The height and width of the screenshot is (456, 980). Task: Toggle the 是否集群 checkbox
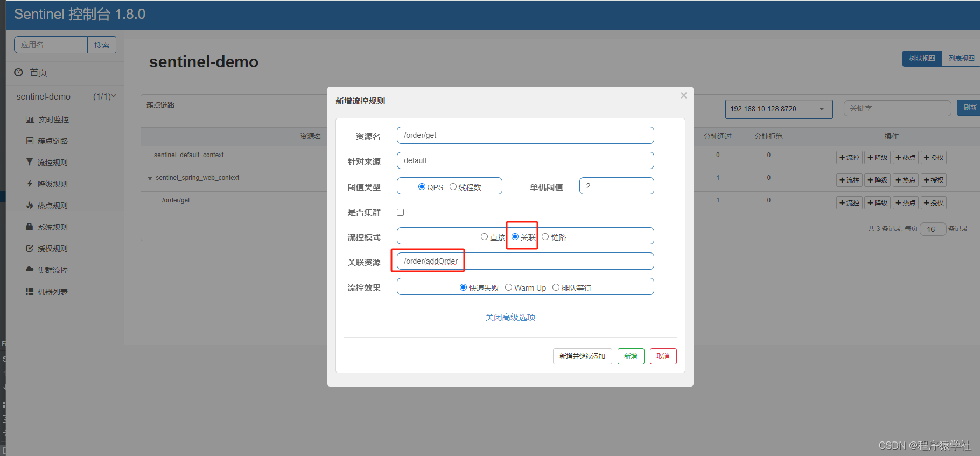pyautogui.click(x=400, y=212)
